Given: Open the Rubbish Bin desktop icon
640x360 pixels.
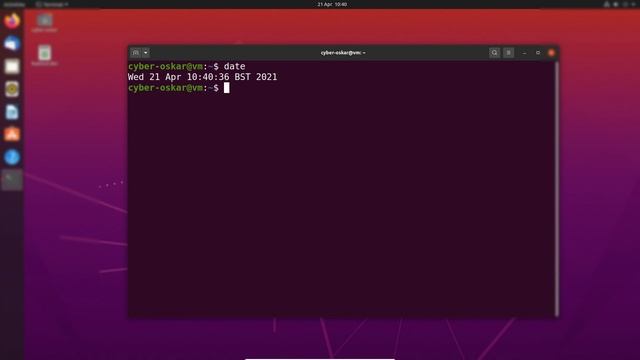Looking at the screenshot, I should point(44,56).
